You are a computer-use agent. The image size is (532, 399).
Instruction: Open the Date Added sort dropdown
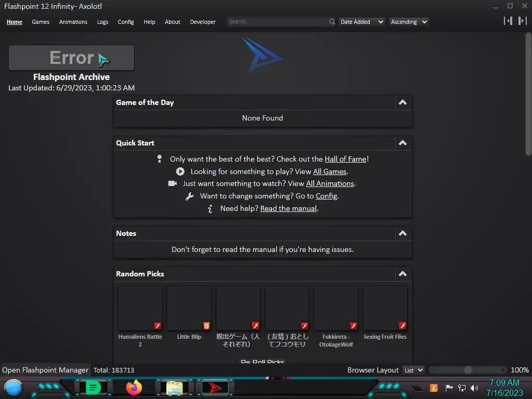tap(362, 22)
